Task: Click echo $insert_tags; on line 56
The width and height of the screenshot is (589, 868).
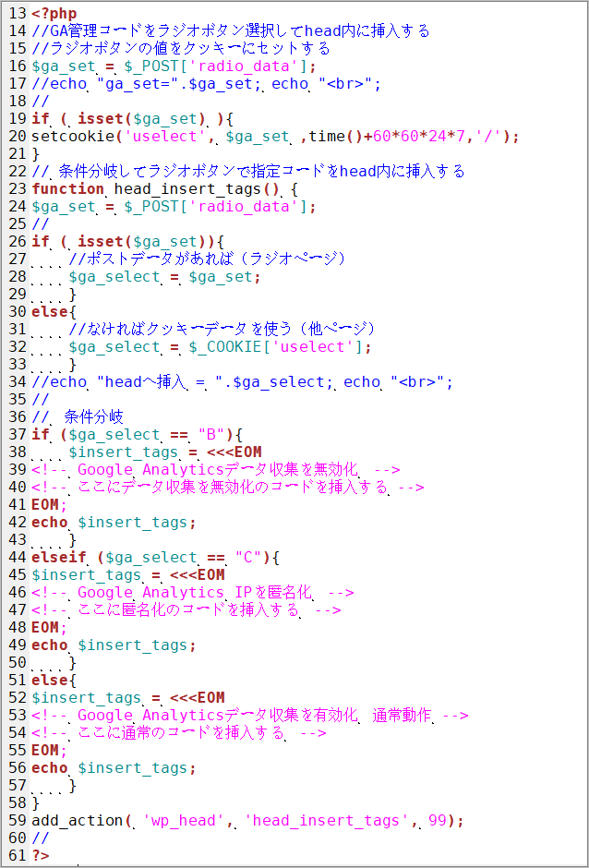Action: [114, 768]
